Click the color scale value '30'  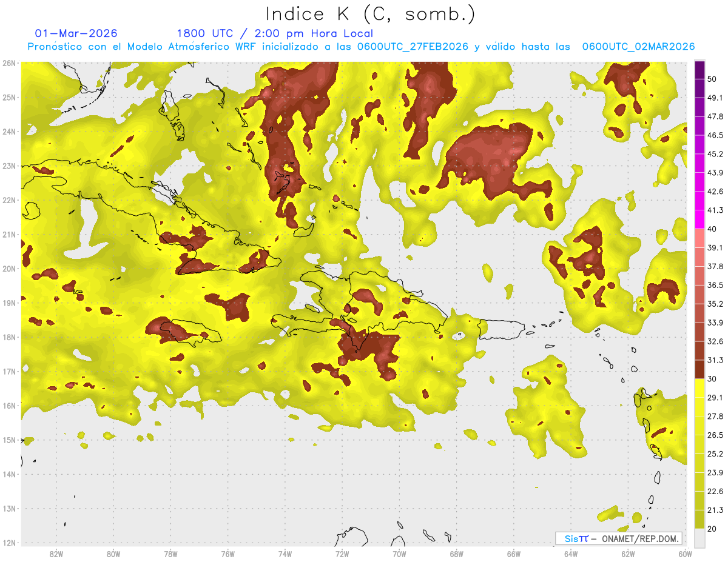(712, 379)
